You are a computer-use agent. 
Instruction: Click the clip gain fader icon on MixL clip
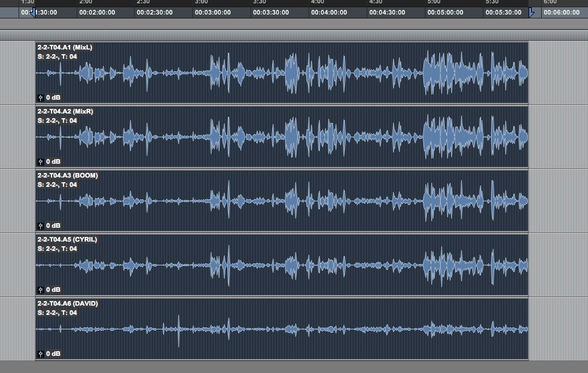(41, 98)
